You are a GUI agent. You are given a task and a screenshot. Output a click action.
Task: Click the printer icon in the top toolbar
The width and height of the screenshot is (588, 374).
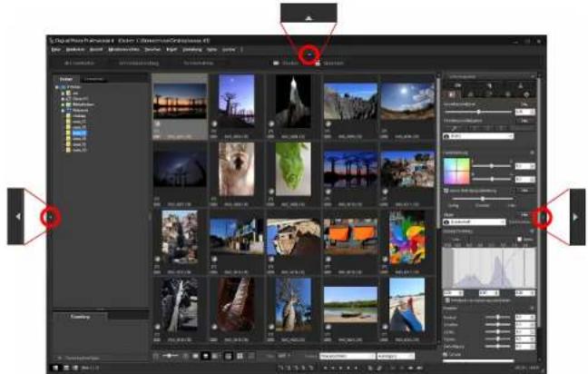[x=276, y=64]
